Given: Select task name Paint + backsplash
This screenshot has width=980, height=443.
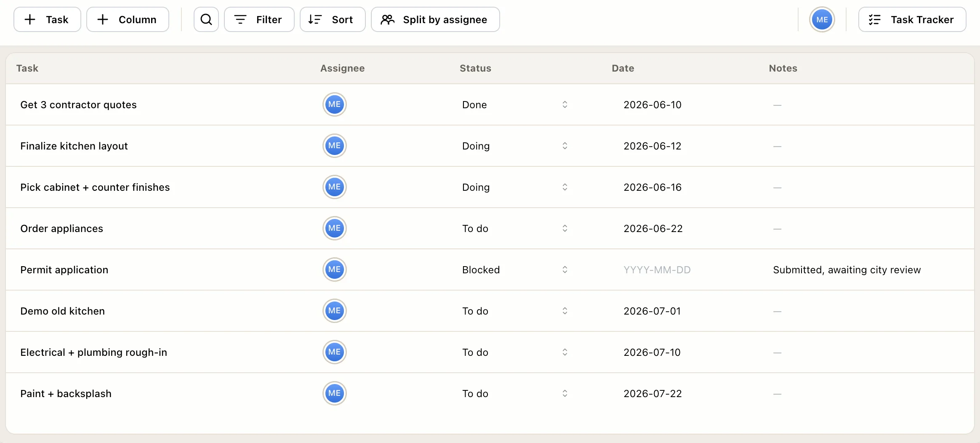Looking at the screenshot, I should pyautogui.click(x=66, y=393).
